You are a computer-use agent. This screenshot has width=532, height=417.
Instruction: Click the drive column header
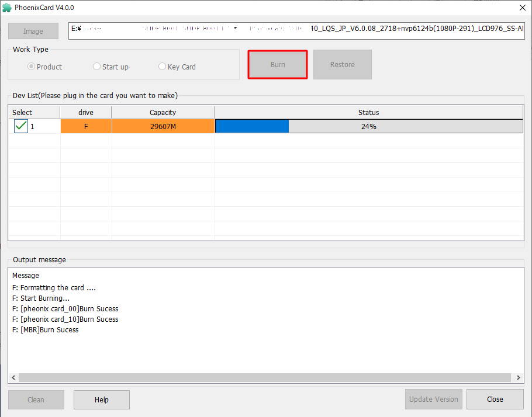coord(86,112)
